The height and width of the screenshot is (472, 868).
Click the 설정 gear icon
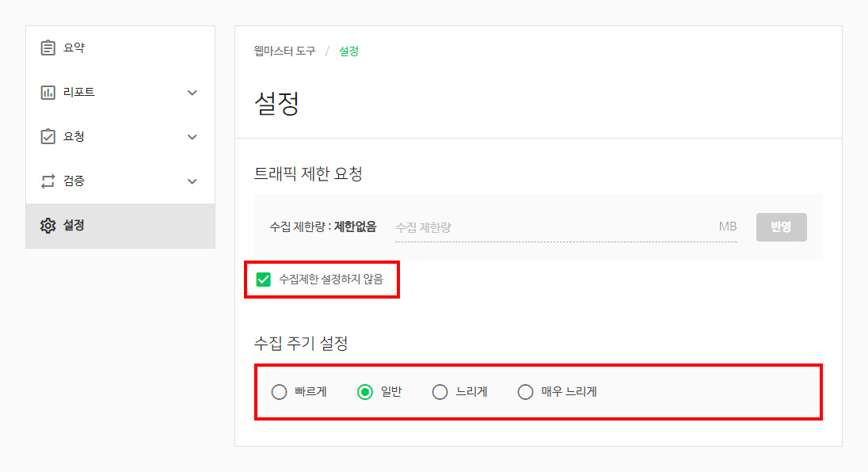(48, 226)
